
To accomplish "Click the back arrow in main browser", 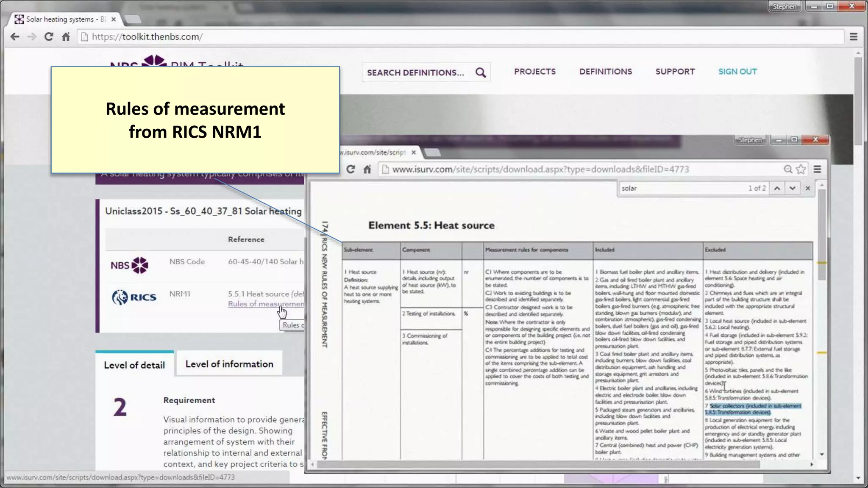I will pos(15,37).
